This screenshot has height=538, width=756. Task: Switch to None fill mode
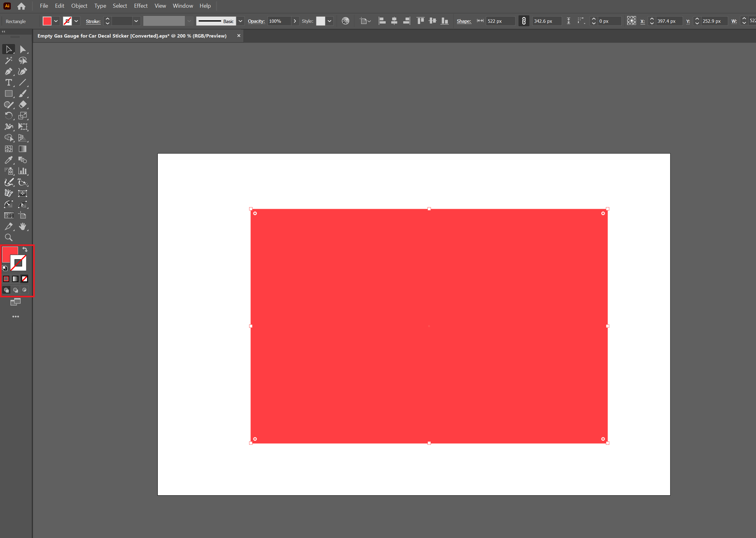[25, 279]
